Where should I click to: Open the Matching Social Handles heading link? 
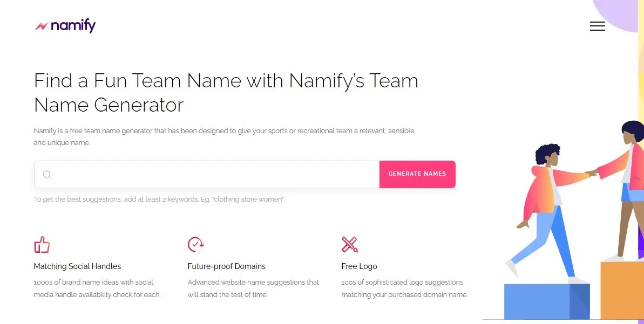(x=77, y=266)
